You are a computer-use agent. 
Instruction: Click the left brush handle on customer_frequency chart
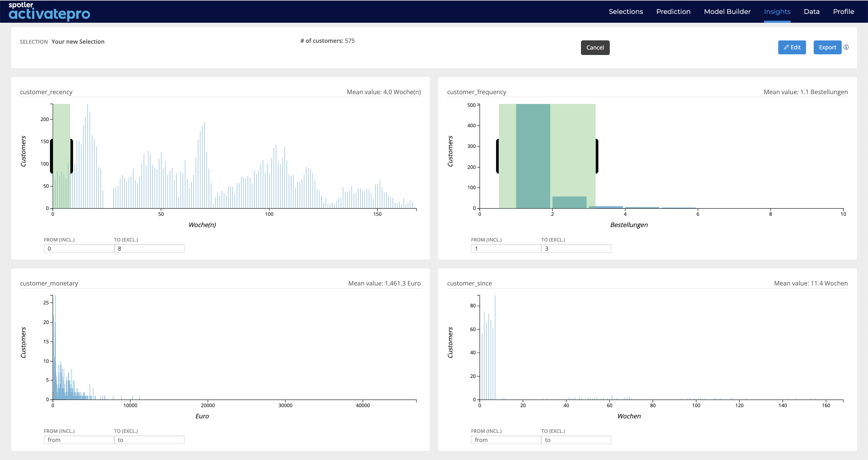[497, 156]
